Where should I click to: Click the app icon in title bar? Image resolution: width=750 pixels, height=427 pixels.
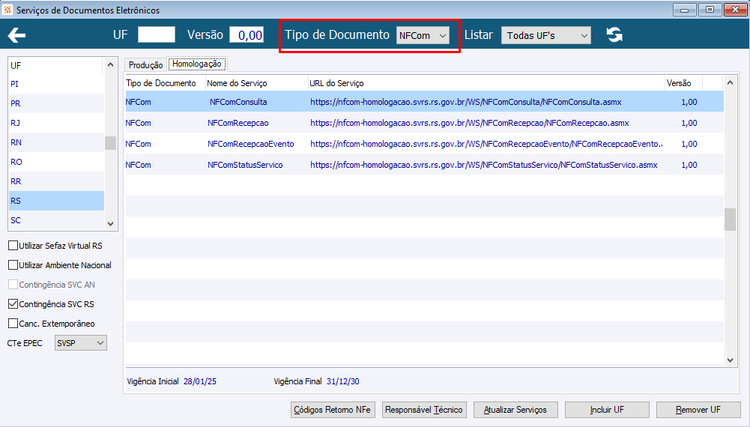click(x=7, y=10)
